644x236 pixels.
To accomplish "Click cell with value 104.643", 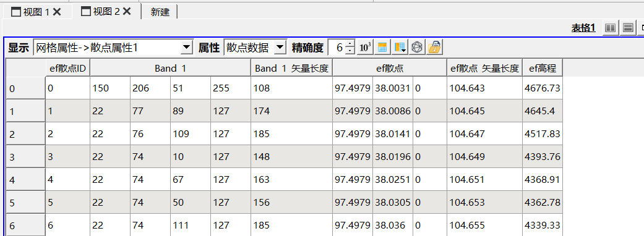I will click(x=484, y=88).
